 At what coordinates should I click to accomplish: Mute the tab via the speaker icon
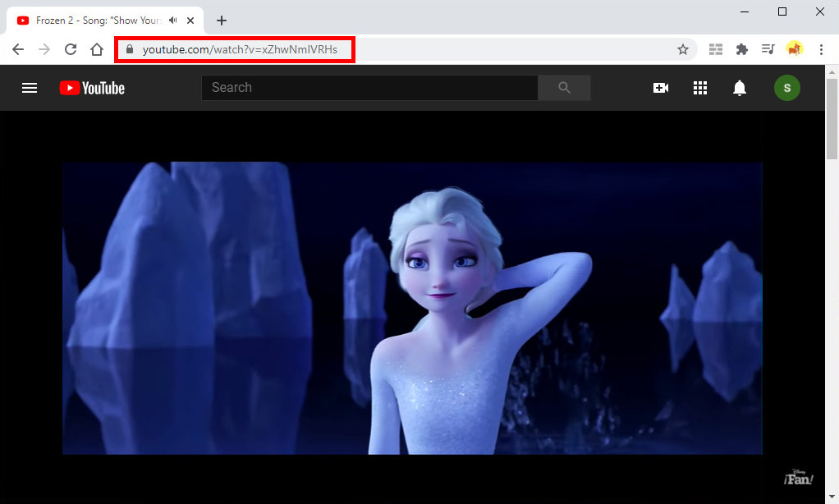point(173,21)
